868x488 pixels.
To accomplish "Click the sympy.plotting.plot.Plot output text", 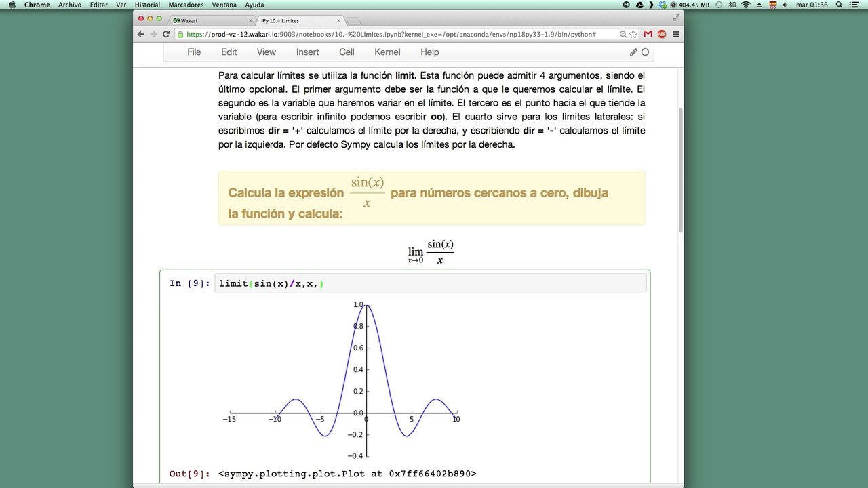I will 347,474.
